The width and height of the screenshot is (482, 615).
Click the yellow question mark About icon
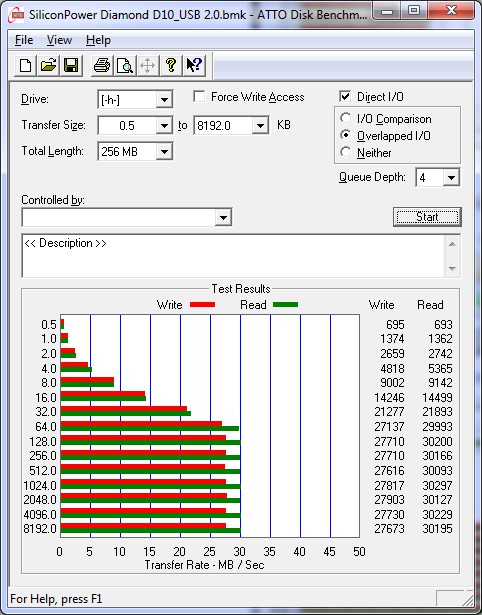point(171,66)
